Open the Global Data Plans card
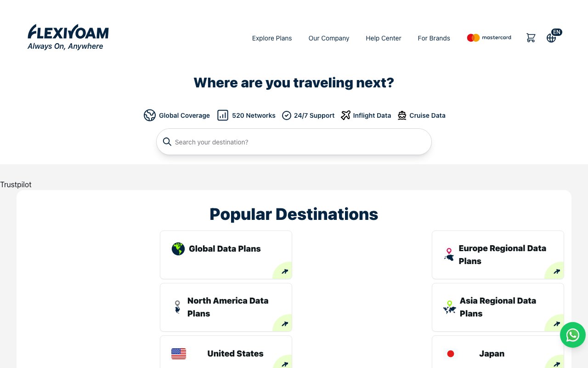Image resolution: width=588 pixels, height=368 pixels. click(x=226, y=255)
